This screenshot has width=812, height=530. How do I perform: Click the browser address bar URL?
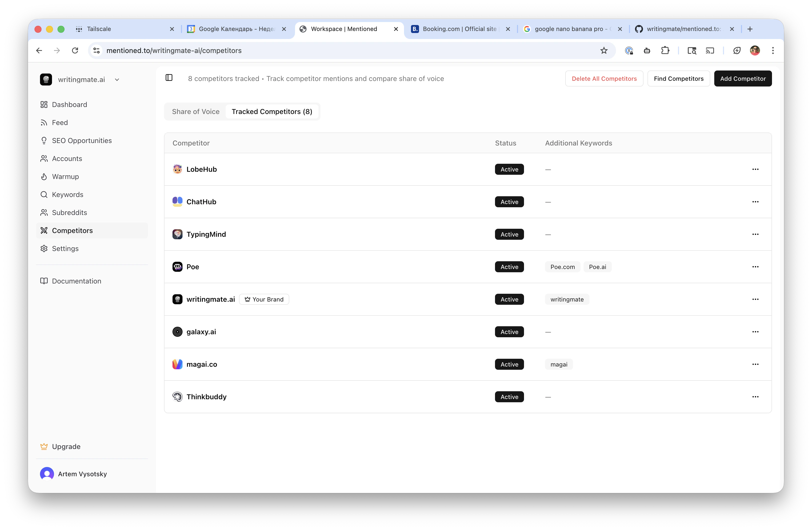click(174, 50)
